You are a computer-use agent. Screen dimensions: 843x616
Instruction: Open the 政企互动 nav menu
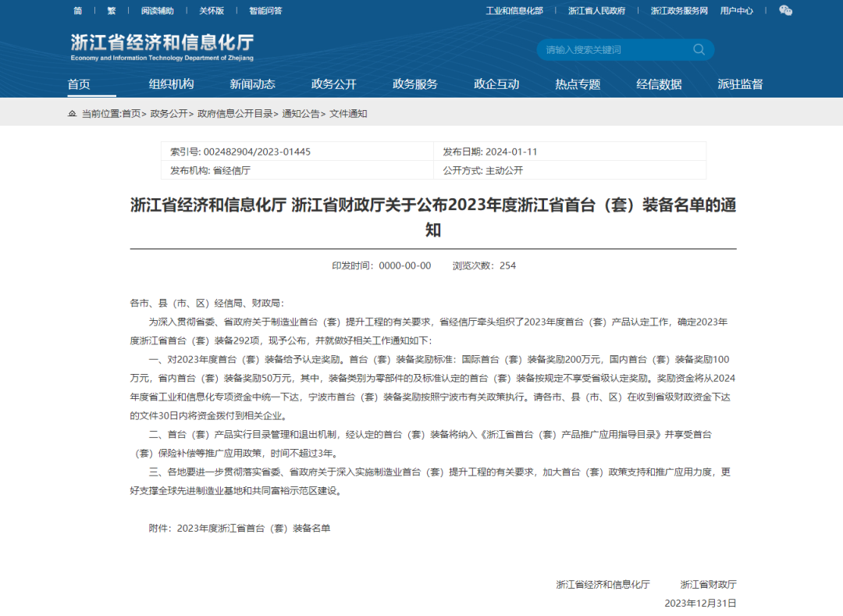pos(496,84)
